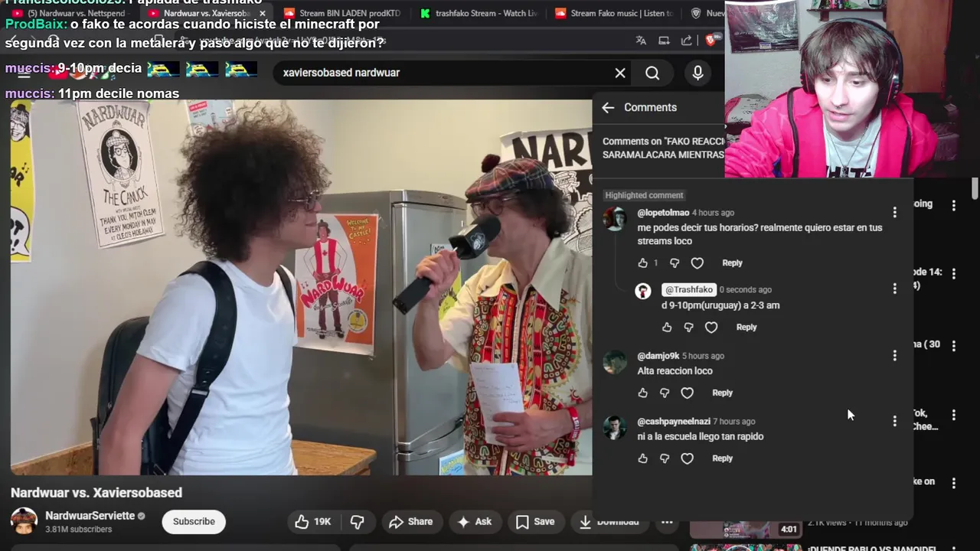Reply to @cashpayneelnazi's comment

click(722, 458)
